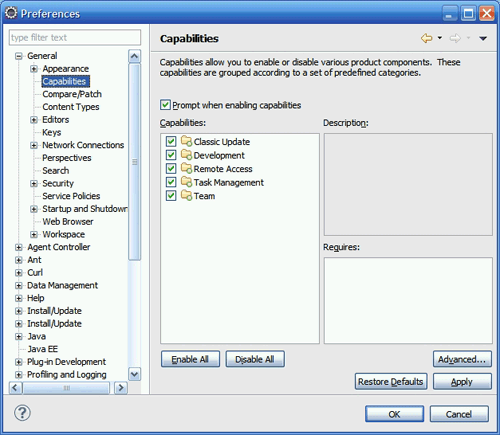Expand the Appearance tree node
The height and width of the screenshot is (435, 500).
pos(34,69)
